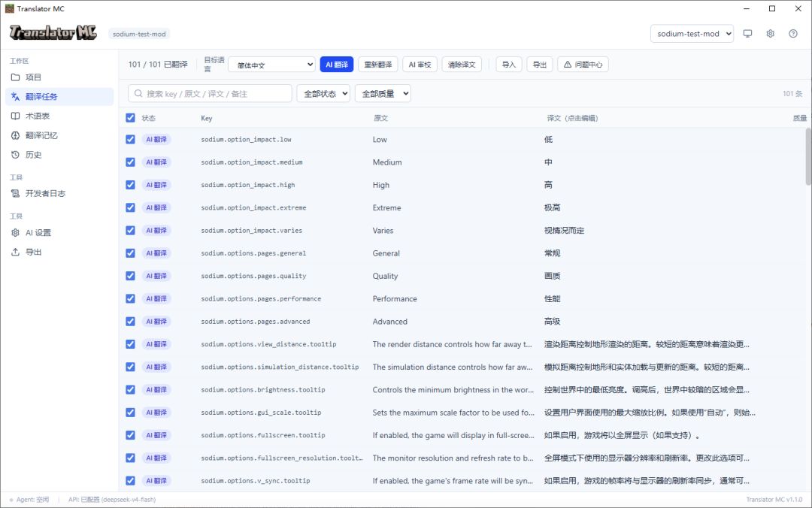Open the settings gear icon in header
The image size is (812, 508).
click(x=770, y=34)
